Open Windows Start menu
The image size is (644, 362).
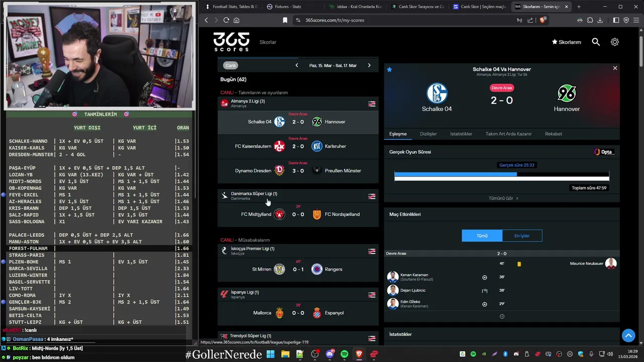(270, 354)
